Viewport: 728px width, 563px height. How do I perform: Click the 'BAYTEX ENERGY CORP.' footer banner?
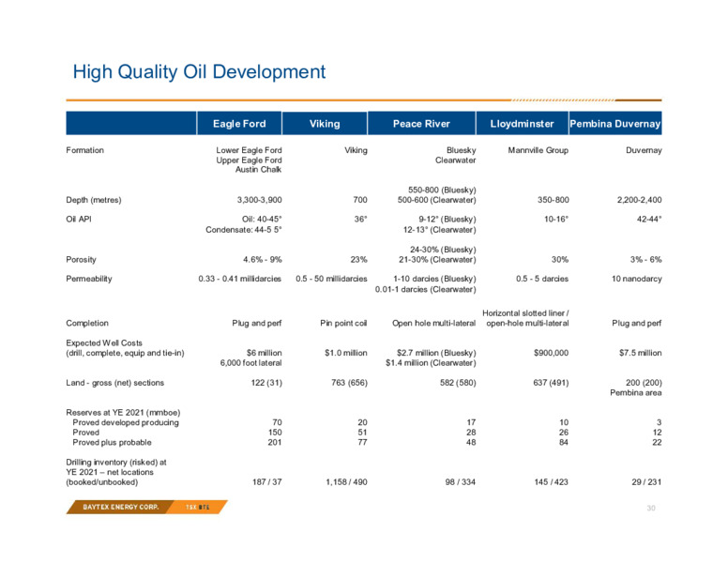[x=121, y=507]
